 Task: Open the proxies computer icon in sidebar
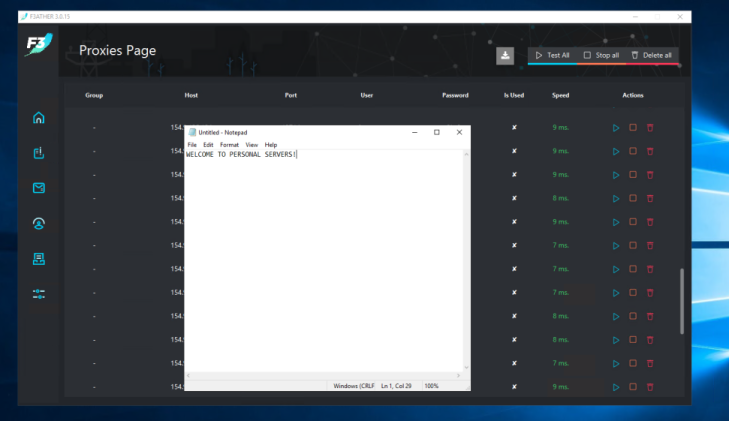[x=39, y=259]
